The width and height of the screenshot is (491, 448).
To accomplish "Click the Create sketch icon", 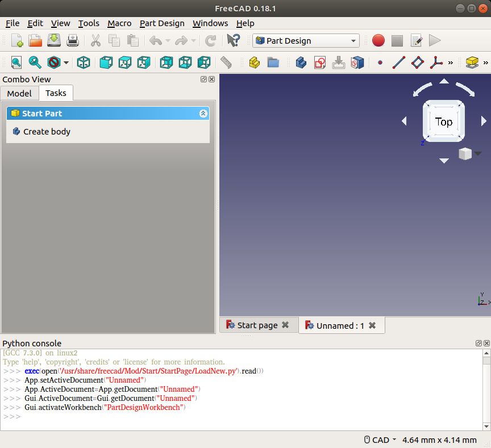I will [320, 62].
